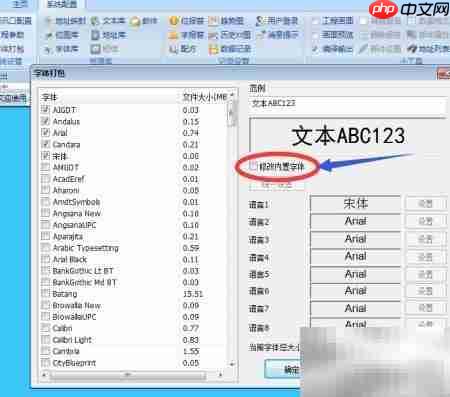Select the Arial Black font row
This screenshot has width=450, height=397.
(x=133, y=259)
